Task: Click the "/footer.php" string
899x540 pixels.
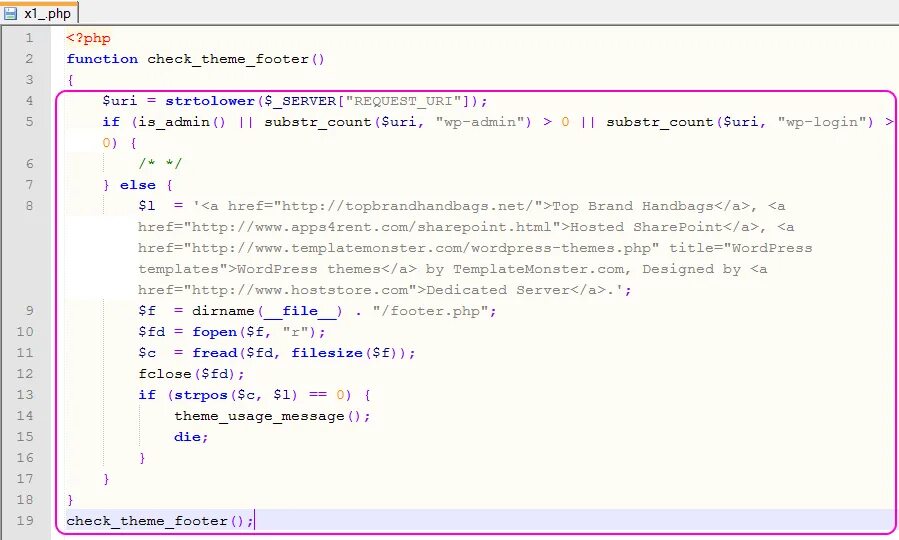Action: [430, 311]
